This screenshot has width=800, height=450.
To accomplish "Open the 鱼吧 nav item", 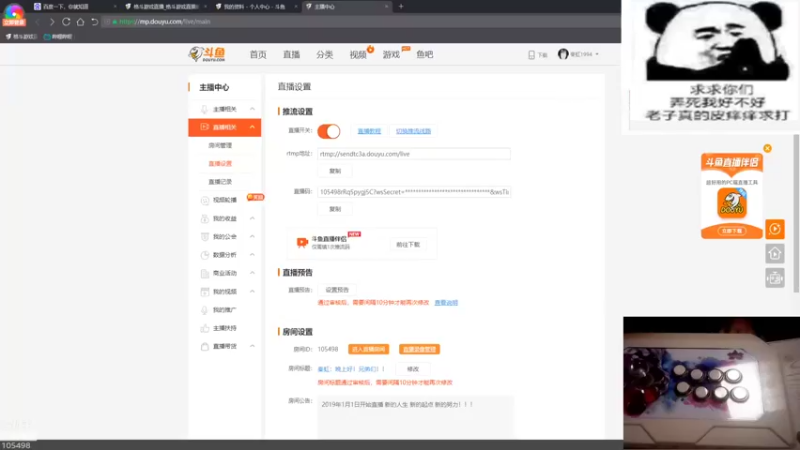I will [424, 55].
